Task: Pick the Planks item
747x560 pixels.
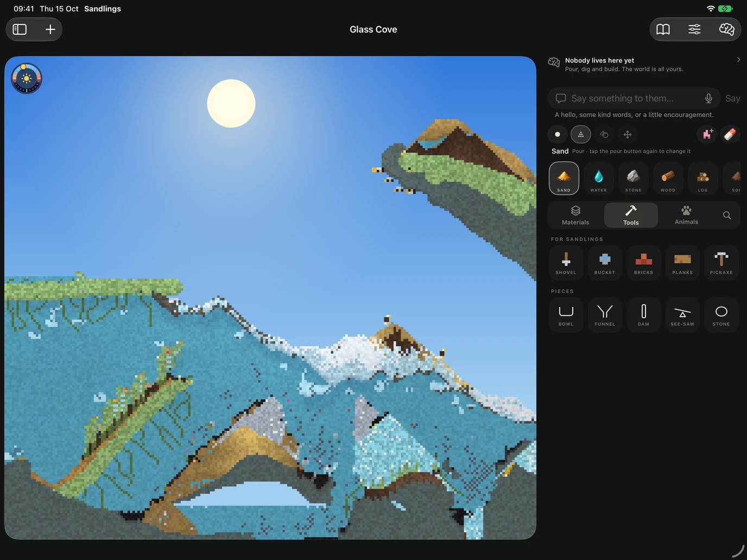Action: pos(682,263)
